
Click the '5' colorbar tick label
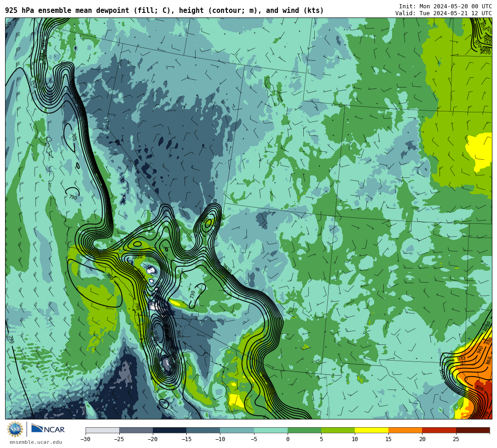tap(321, 439)
